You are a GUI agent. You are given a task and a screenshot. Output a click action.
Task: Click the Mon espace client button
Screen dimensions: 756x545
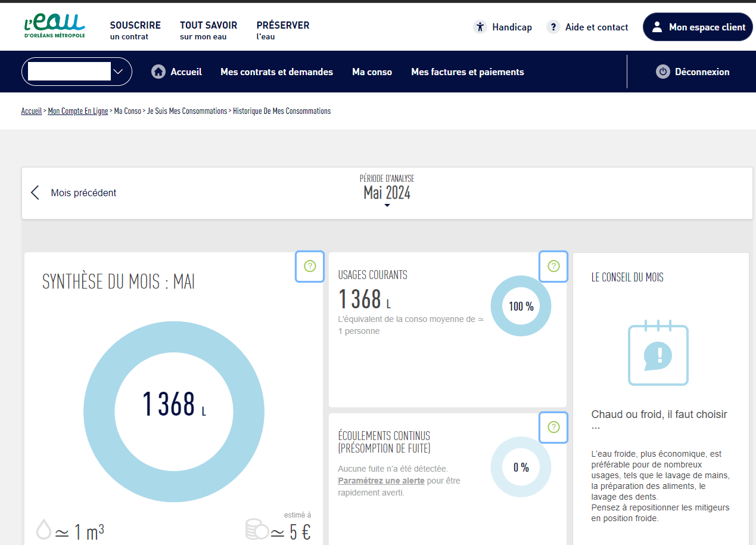[698, 27]
